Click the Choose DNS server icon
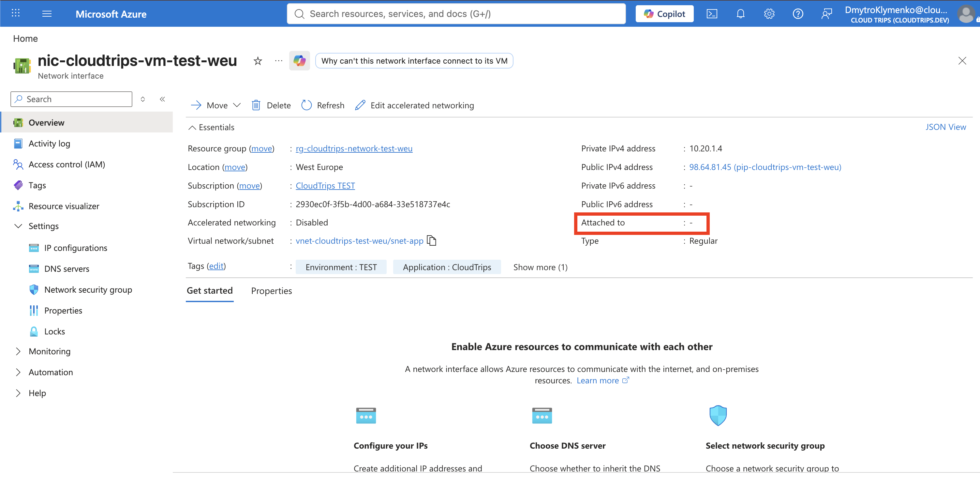This screenshot has height=477, width=980. (542, 415)
